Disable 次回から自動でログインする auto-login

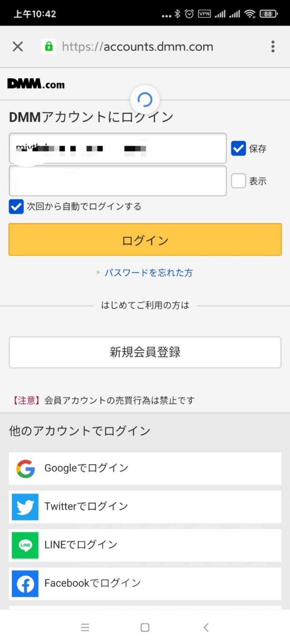(16, 207)
